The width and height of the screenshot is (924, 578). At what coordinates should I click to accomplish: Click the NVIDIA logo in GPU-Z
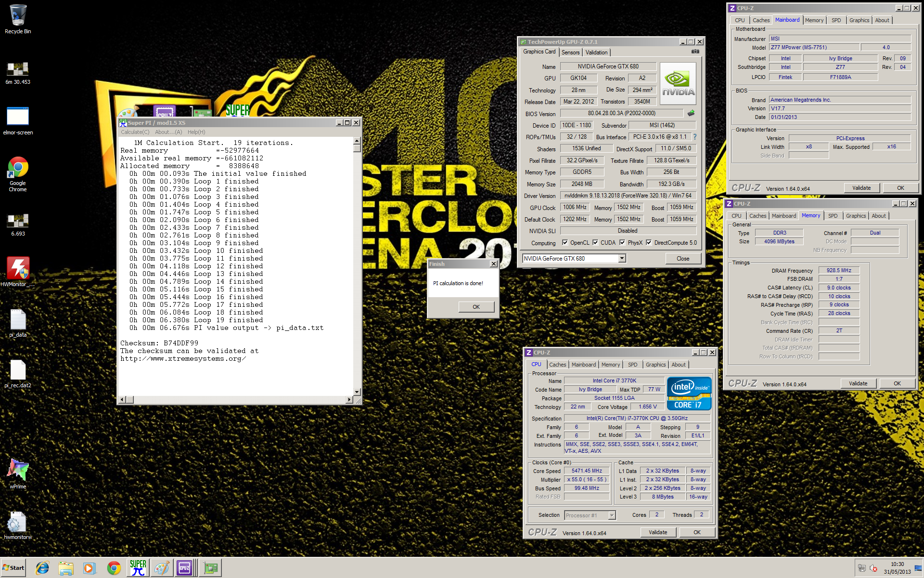tap(678, 84)
